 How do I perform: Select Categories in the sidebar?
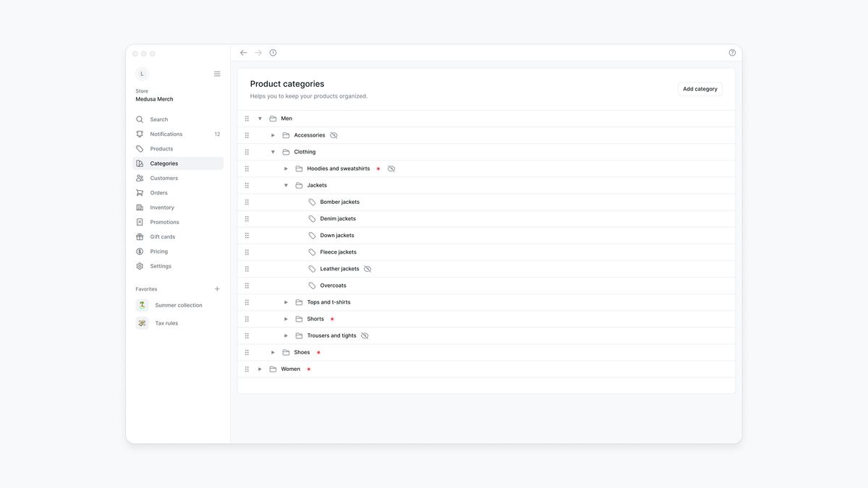178,163
